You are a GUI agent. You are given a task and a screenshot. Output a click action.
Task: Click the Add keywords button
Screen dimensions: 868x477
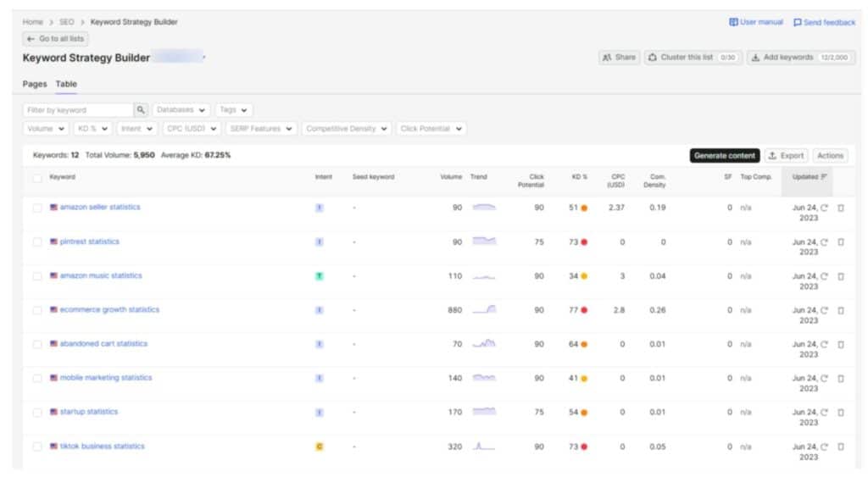(801, 57)
